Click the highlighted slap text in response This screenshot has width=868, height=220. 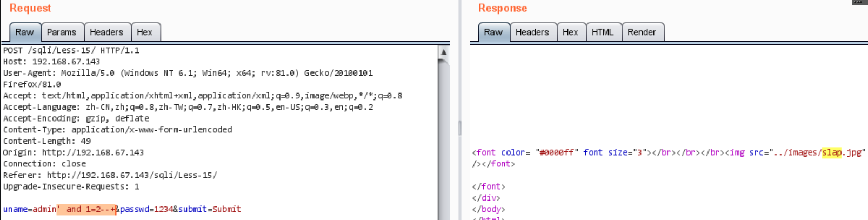click(x=832, y=152)
